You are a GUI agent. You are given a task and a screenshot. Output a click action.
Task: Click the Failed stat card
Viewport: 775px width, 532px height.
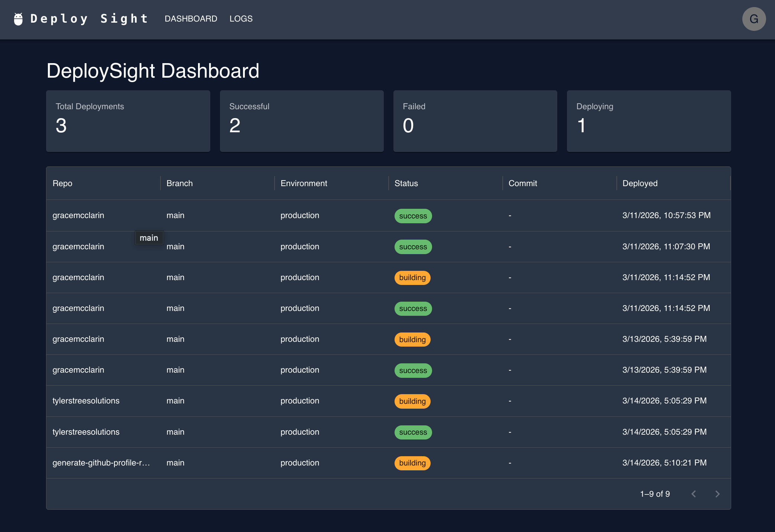coord(475,121)
